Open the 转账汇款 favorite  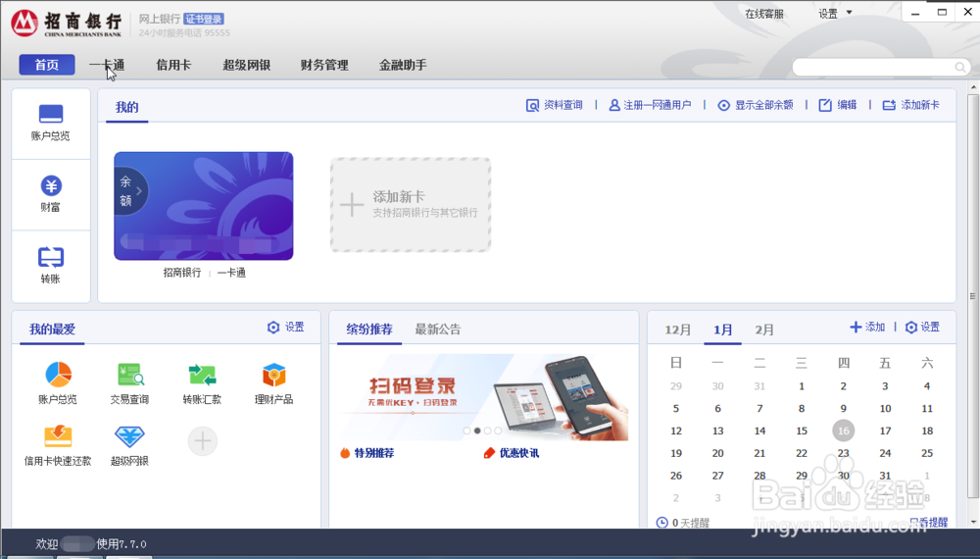[x=202, y=382]
